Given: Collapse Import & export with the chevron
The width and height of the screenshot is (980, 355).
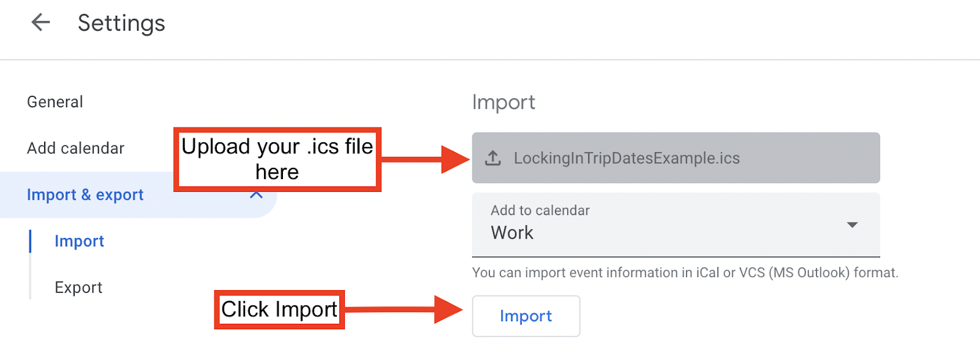Looking at the screenshot, I should pos(257,195).
